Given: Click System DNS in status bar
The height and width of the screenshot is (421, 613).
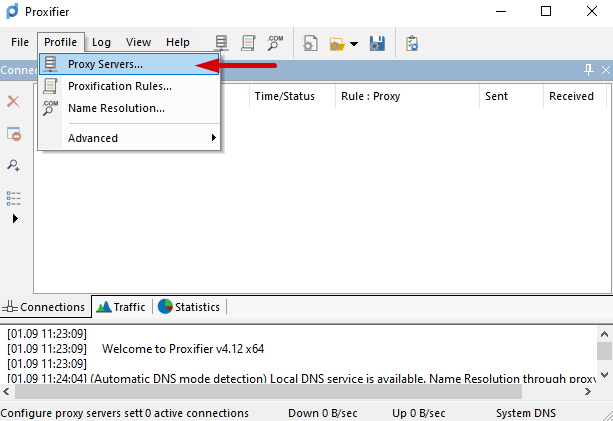Looking at the screenshot, I should pos(526,413).
